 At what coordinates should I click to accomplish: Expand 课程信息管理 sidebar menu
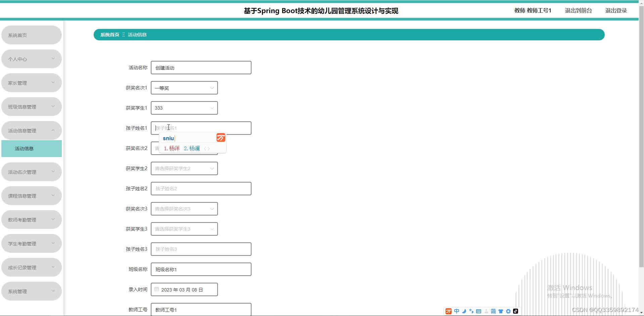click(32, 196)
